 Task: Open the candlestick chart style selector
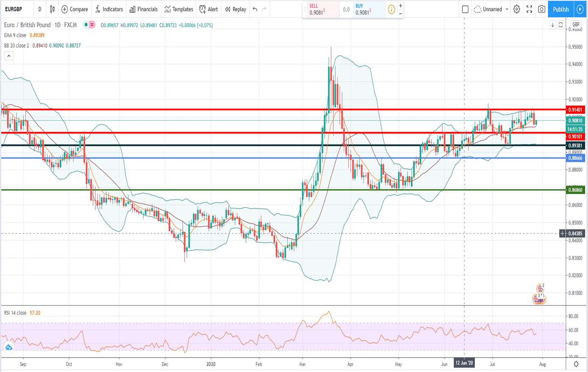tap(52, 9)
